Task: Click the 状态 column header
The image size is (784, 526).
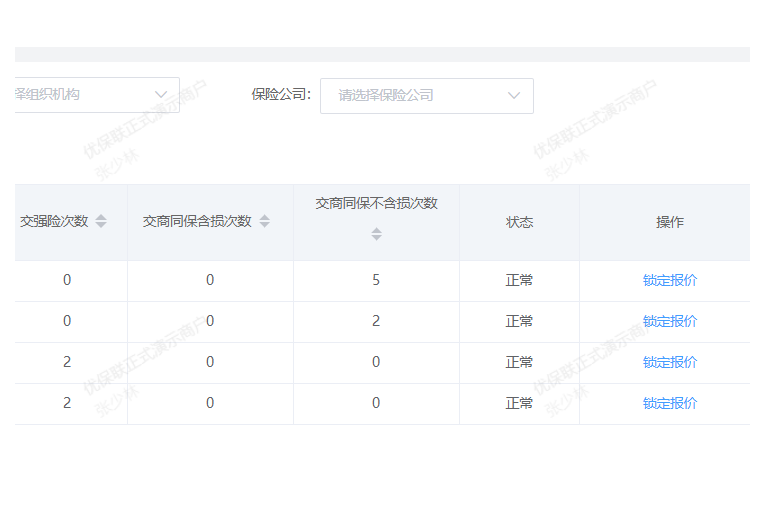Action: [520, 222]
